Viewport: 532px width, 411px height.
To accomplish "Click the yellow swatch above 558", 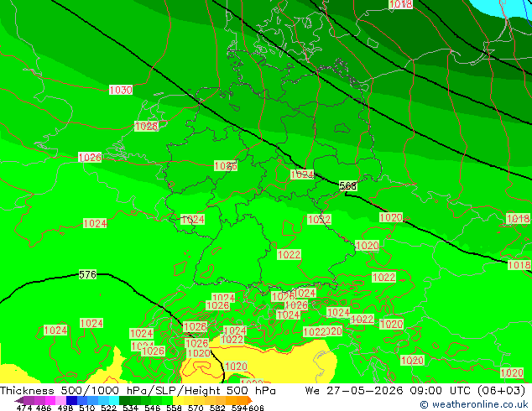I will 178,400.
